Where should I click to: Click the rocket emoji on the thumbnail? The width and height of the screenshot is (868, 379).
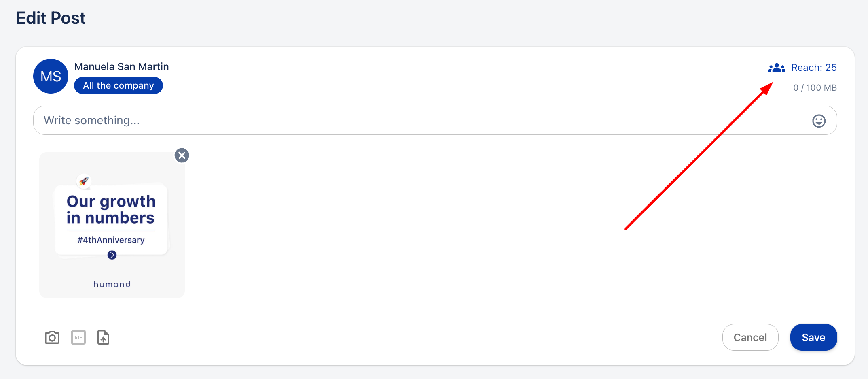point(84,181)
